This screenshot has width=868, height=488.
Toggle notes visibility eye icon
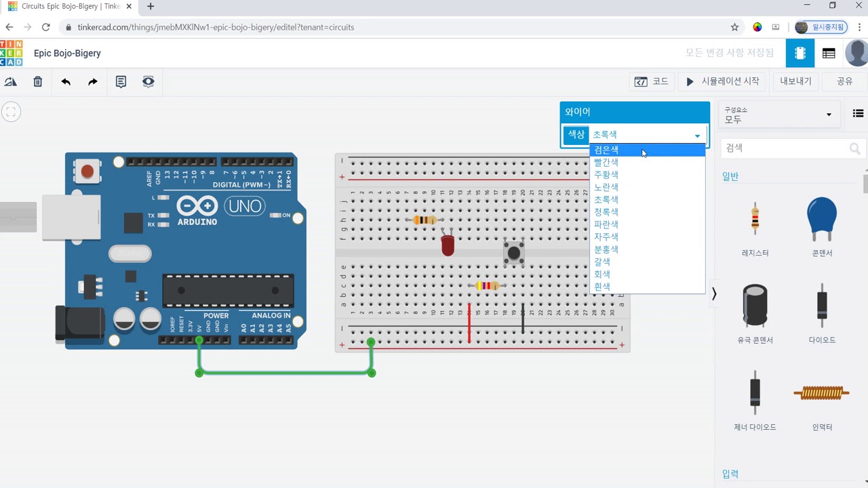149,81
